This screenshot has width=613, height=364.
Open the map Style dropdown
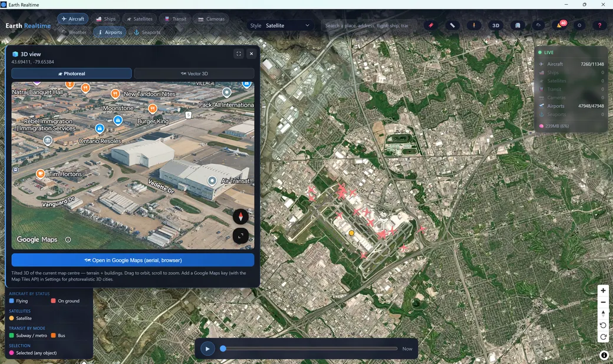[281, 25]
